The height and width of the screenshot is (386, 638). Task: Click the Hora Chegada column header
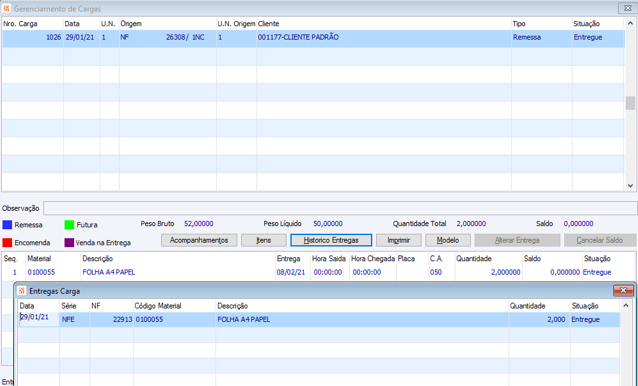[373, 258]
